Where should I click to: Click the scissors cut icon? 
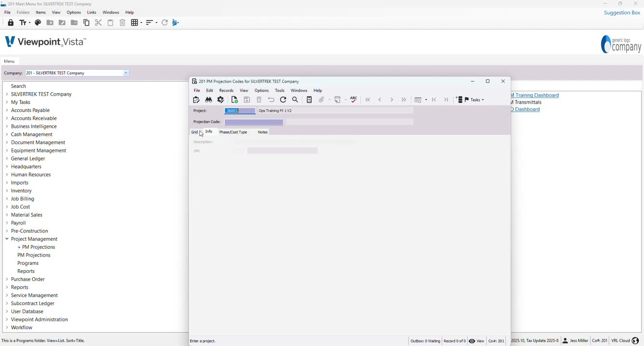[98, 23]
